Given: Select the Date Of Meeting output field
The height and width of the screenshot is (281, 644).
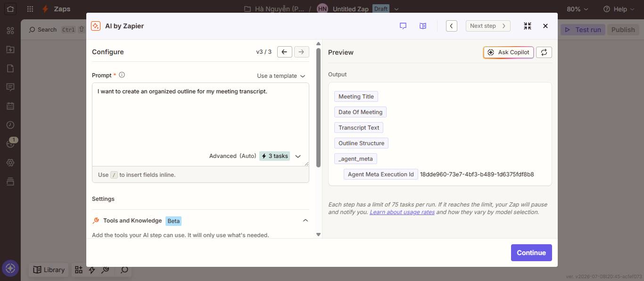Looking at the screenshot, I should (360, 112).
